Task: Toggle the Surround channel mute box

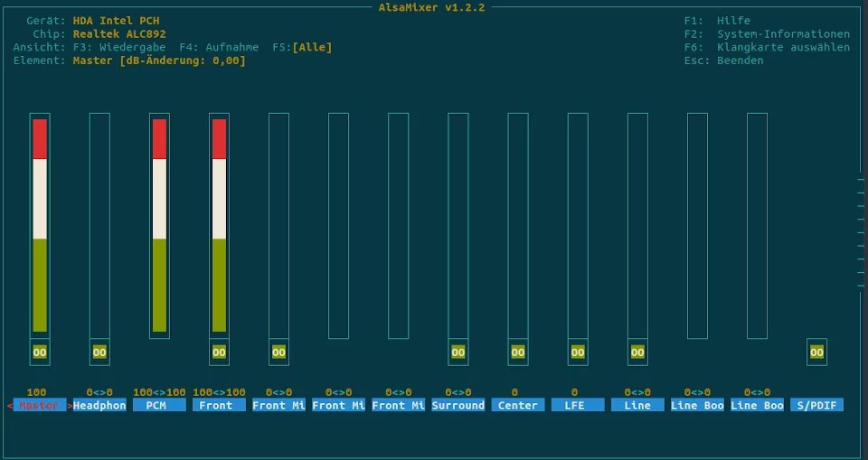Action: tap(458, 352)
